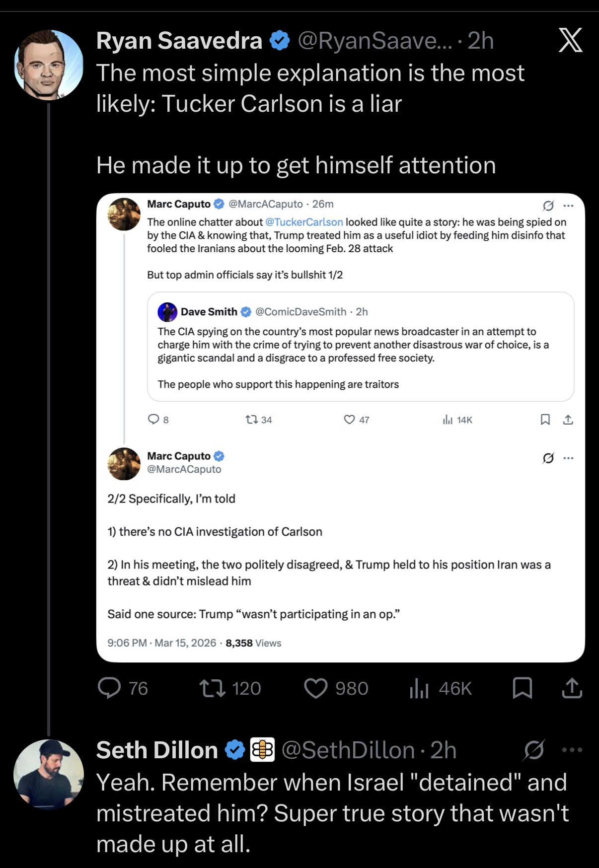The width and height of the screenshot is (599, 868).
Task: Retweet Marc Caputo's tweet with 34 reposts
Action: 252,420
